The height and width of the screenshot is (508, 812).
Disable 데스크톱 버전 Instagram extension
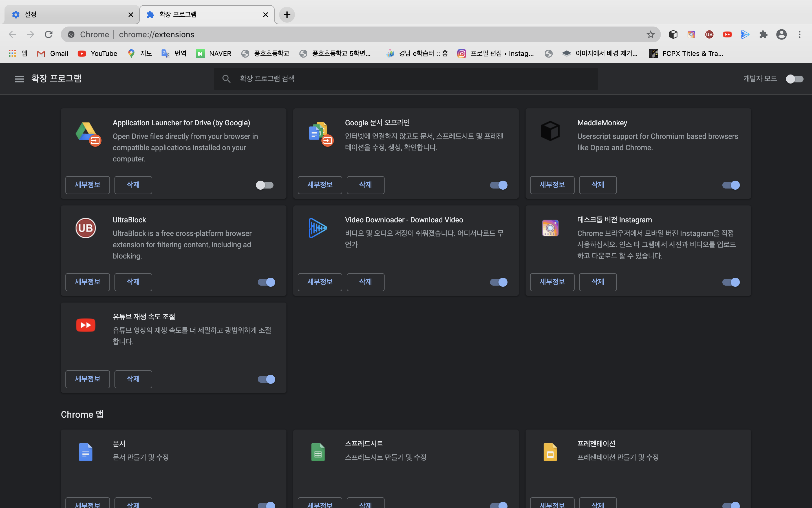click(x=731, y=282)
